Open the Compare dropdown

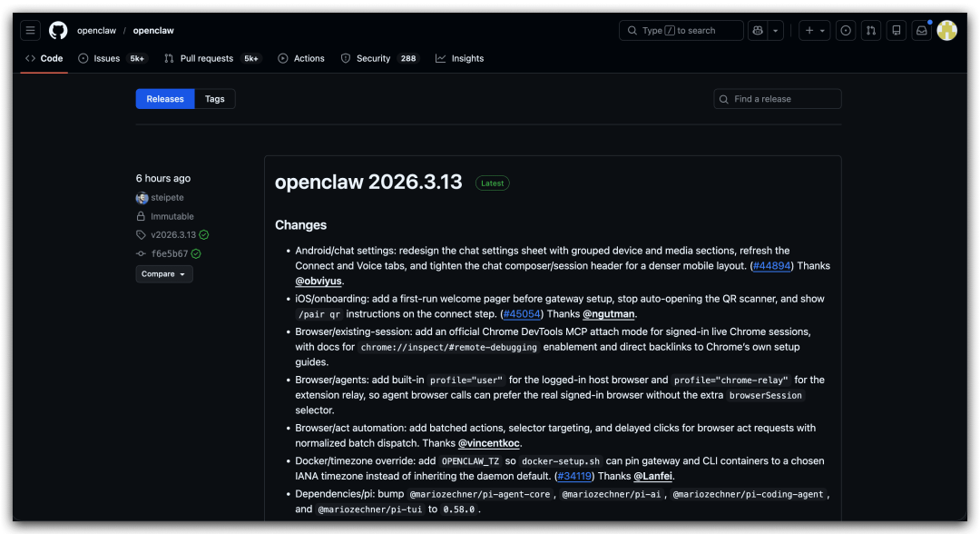click(163, 273)
